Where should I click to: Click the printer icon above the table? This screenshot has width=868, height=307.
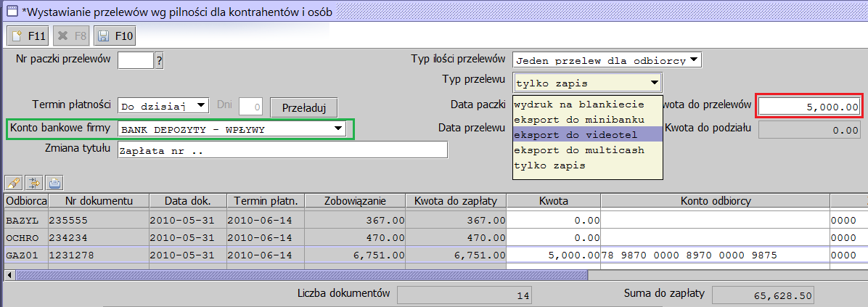tap(55, 181)
